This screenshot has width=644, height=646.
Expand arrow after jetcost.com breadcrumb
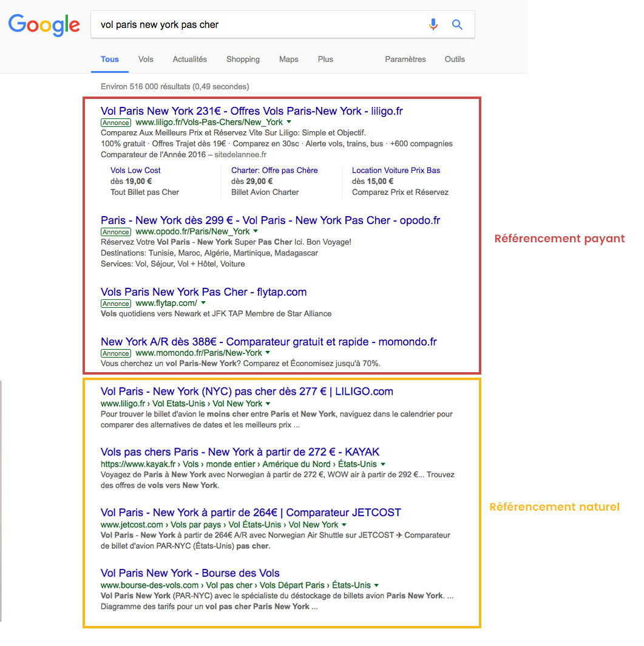pyautogui.click(x=344, y=525)
